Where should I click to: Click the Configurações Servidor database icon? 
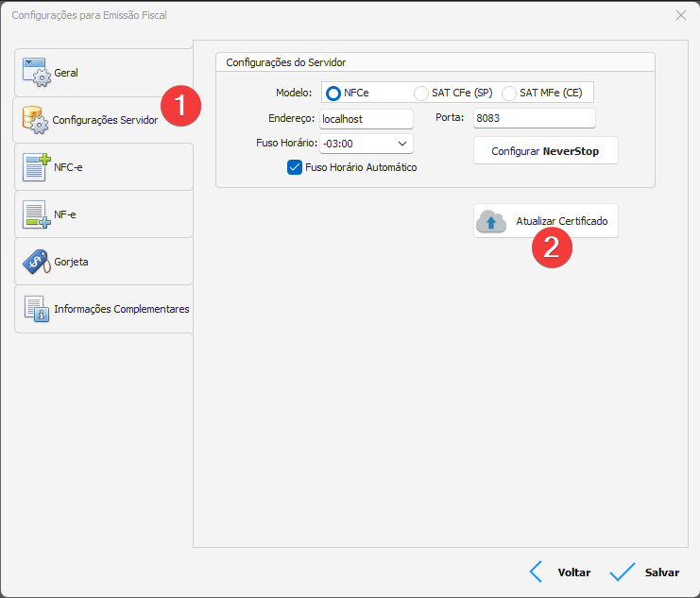[36, 120]
